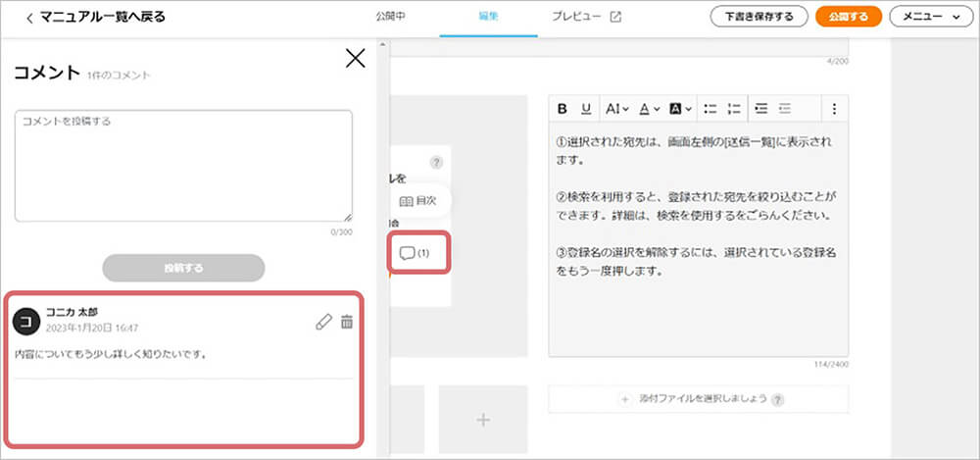Screen dimensions: 980x460
Task: Toggle underline formatting
Action: pyautogui.click(x=586, y=109)
